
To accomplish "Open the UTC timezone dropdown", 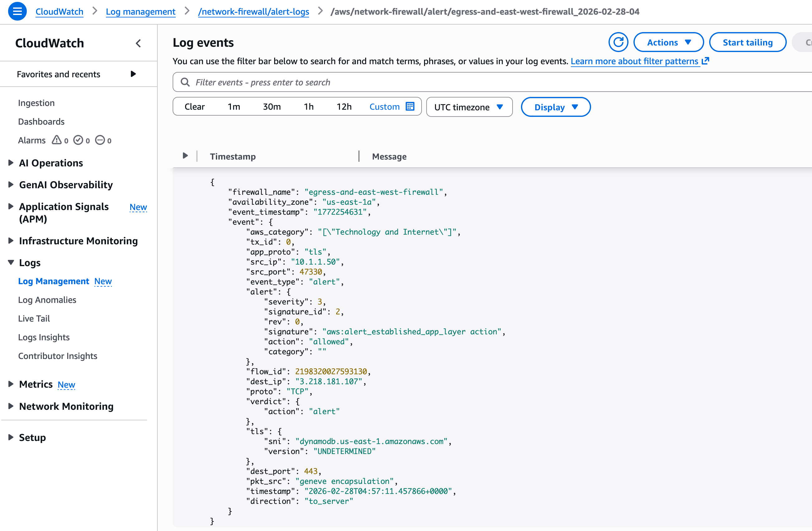I will coord(469,107).
